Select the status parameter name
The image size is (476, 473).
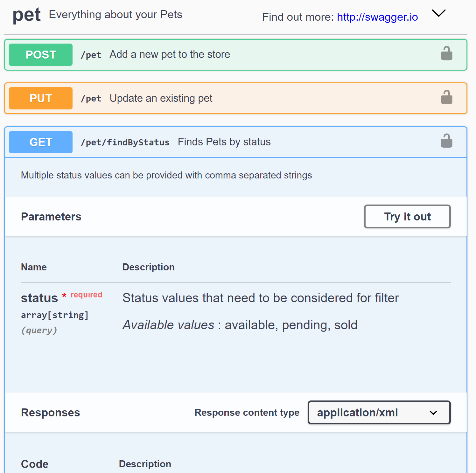click(39, 298)
